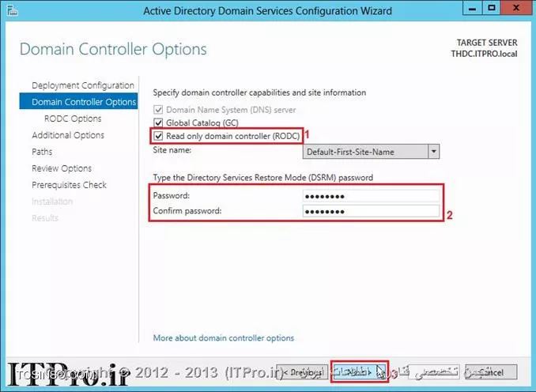Open the Additional Options step

68,135
